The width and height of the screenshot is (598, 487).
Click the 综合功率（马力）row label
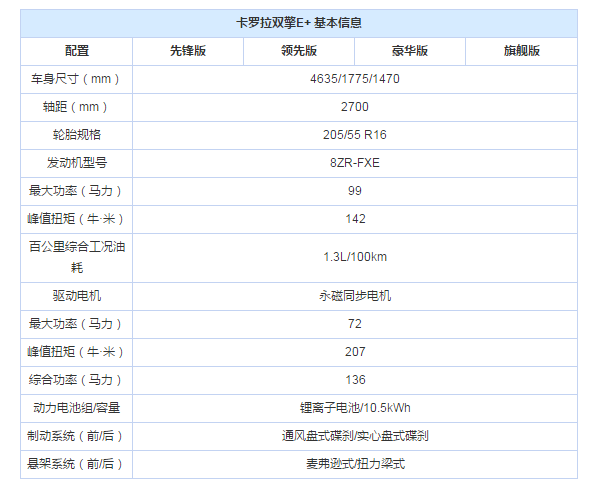point(76,380)
